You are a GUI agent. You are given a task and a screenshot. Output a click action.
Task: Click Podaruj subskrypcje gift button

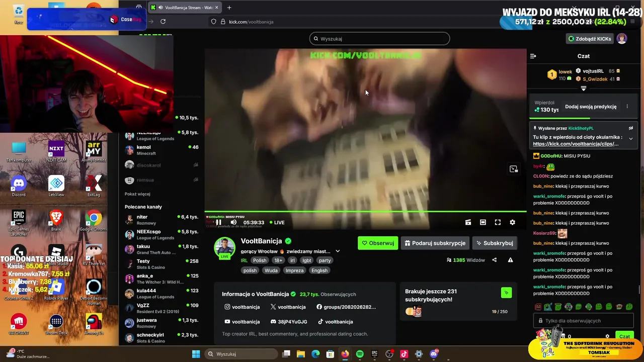pyautogui.click(x=435, y=243)
